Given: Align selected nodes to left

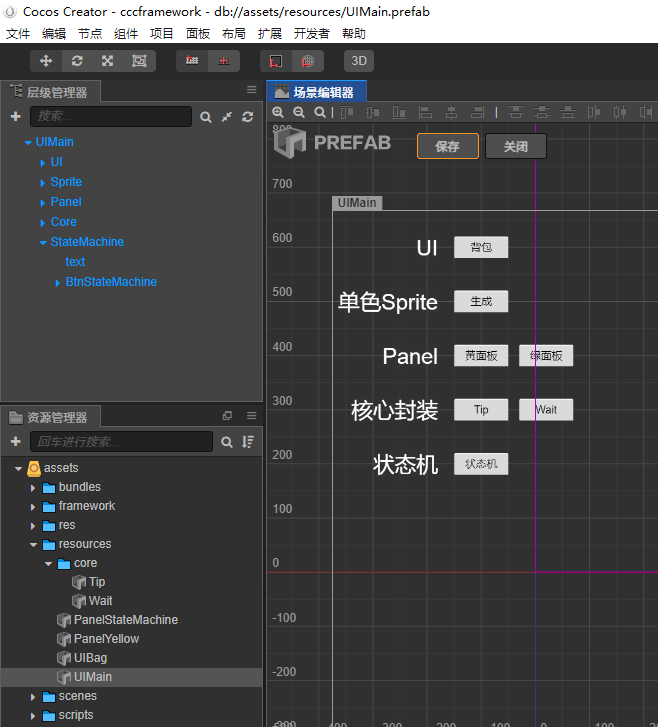Looking at the screenshot, I should pyautogui.click(x=425, y=112).
